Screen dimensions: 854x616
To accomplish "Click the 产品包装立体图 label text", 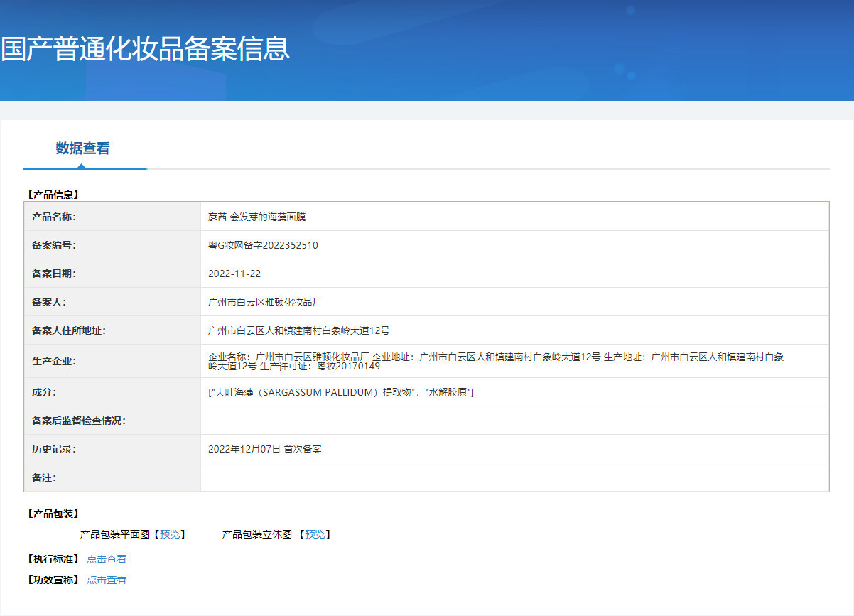I will 257,534.
